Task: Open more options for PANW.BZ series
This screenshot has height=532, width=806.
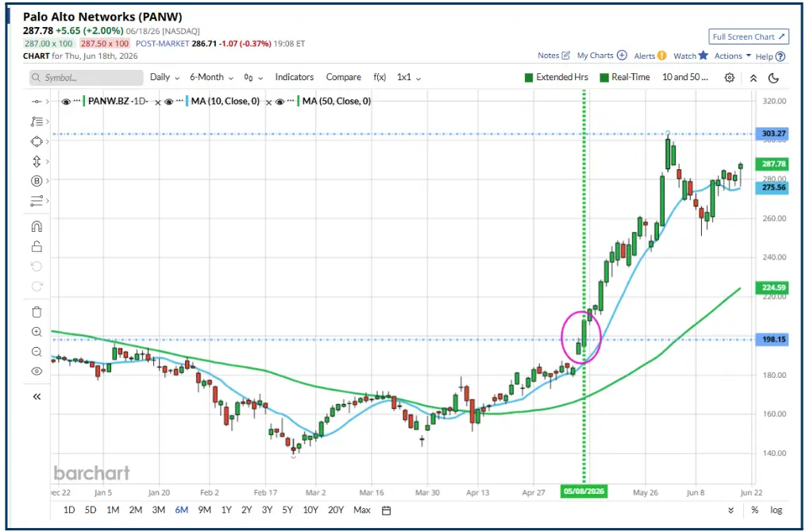Action: (x=77, y=102)
